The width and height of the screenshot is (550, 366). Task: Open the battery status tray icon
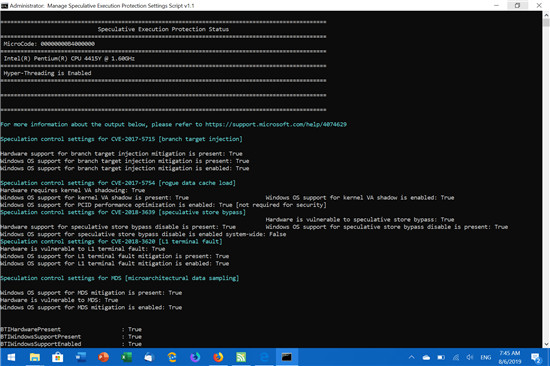point(441,358)
